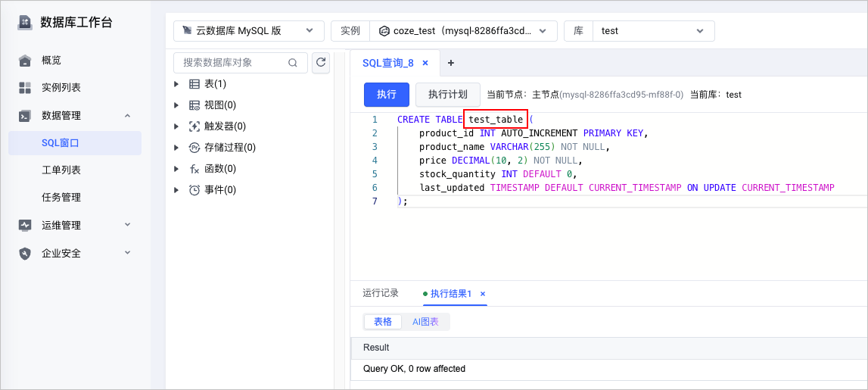Click the 数据管理 terminal icon
Image resolution: width=868 pixels, height=390 pixels.
(x=25, y=116)
